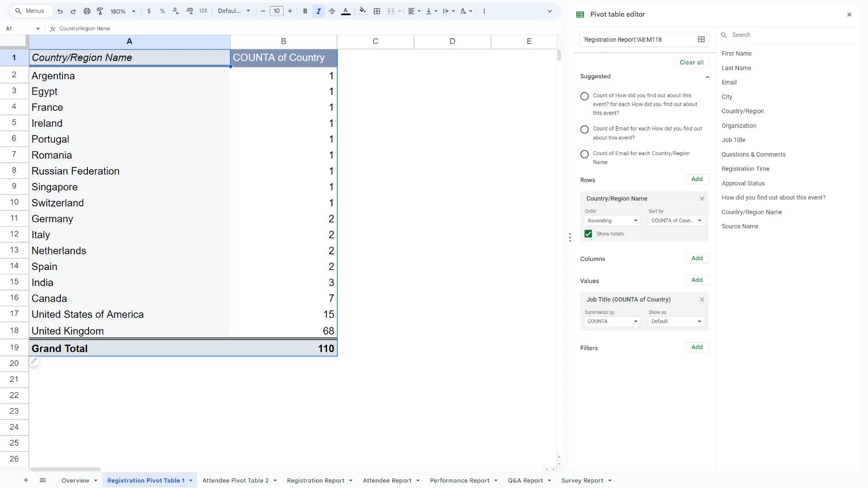Screen dimensions: 868x488
Task: Open the borders menu
Action: point(377,11)
